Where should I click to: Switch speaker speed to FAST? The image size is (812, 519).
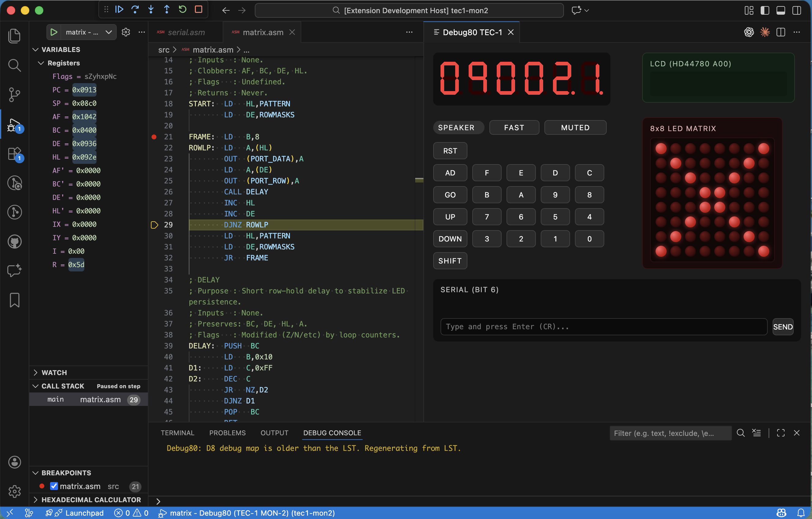click(x=514, y=127)
